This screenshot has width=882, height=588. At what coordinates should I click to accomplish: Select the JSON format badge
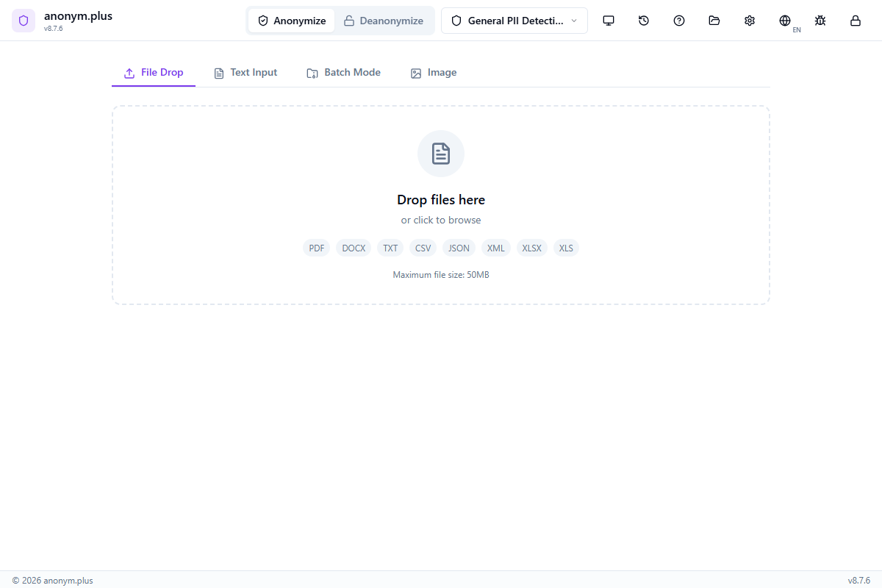pos(459,248)
